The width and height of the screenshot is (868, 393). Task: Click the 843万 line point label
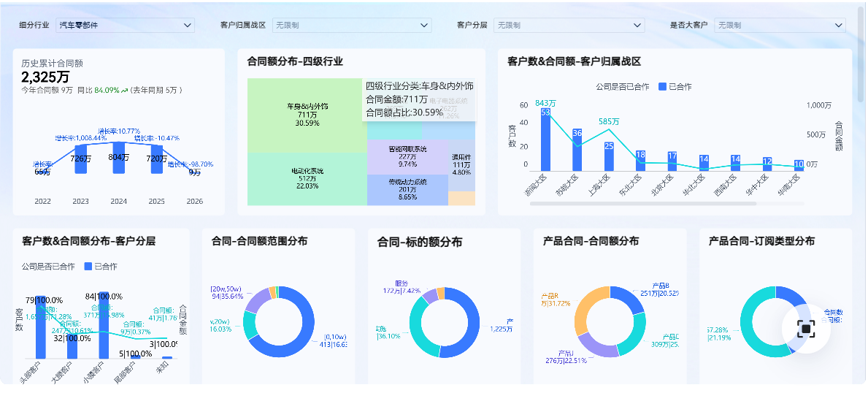pos(545,103)
